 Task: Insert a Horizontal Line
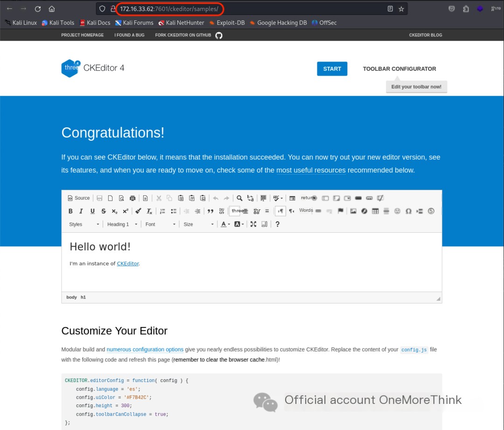[386, 211]
